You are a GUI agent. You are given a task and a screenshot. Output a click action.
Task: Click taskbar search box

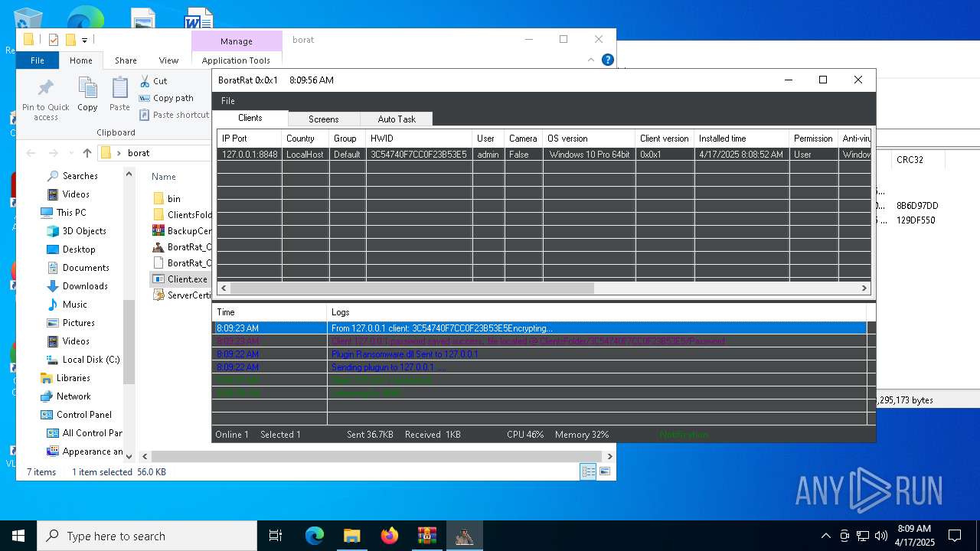(147, 536)
